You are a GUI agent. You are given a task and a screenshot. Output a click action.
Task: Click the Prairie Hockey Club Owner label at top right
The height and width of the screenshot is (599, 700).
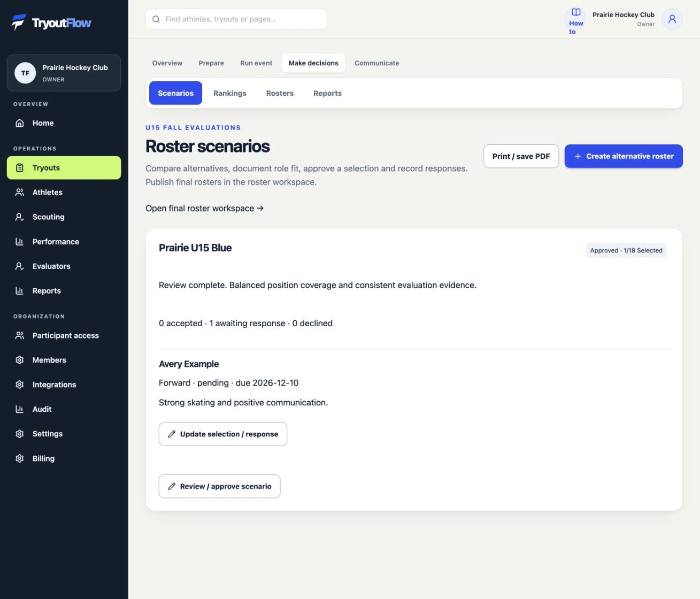pyautogui.click(x=624, y=19)
